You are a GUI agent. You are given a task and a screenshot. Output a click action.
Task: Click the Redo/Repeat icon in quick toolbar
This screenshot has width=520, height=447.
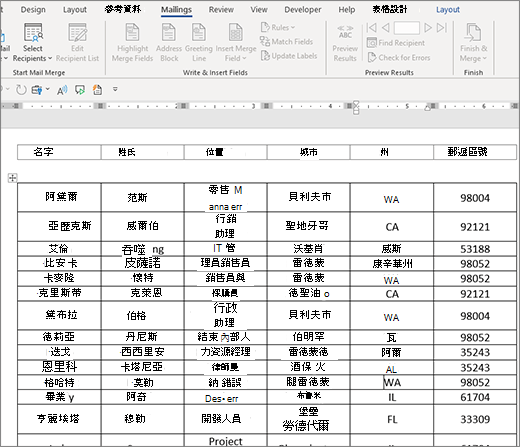click(21, 90)
